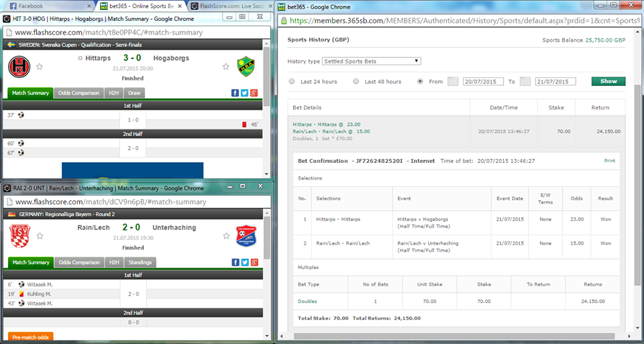Viewport: 644px width, 344px height.
Task: Share Hittarps match on Facebook
Action: click(235, 93)
